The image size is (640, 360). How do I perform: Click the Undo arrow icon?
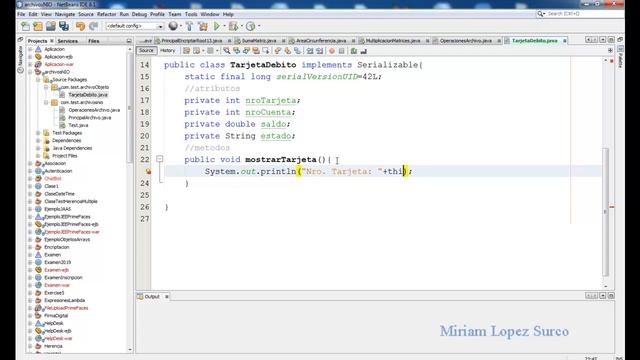(80, 27)
